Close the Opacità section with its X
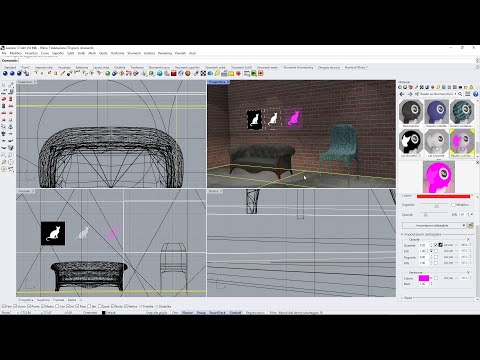This screenshot has height=360, width=480. [468, 240]
